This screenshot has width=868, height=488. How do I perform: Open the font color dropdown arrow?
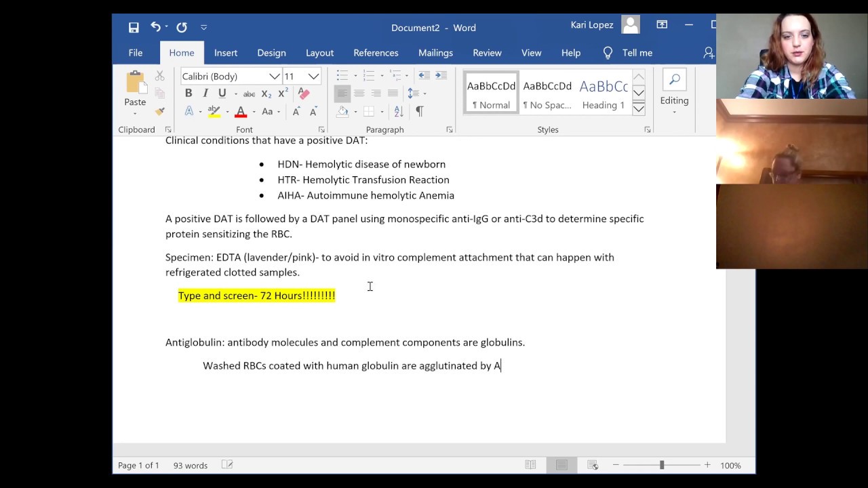[254, 112]
